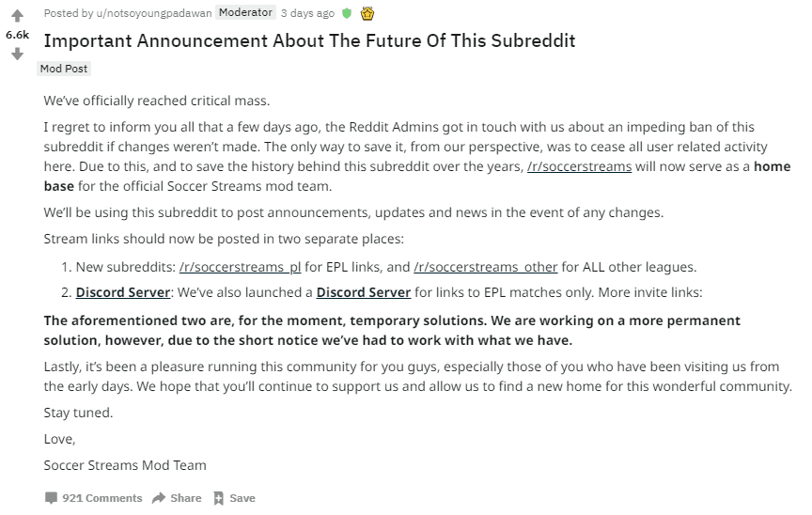
Task: Click the green moderator shield icon
Action: coord(347,13)
